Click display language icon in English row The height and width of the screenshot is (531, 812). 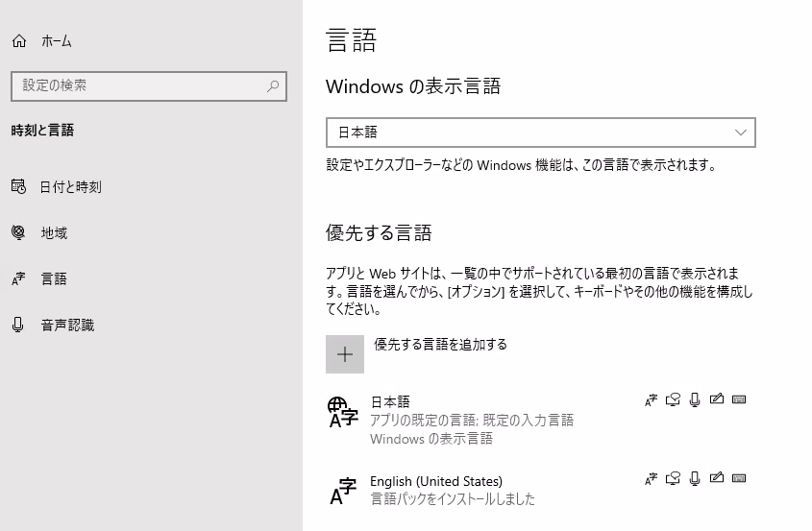click(651, 479)
